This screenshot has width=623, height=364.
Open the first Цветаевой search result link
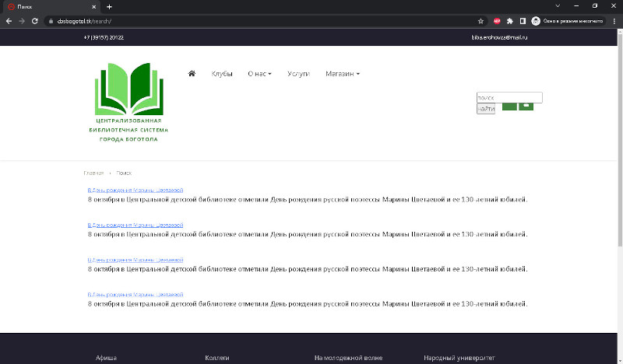[x=135, y=190]
